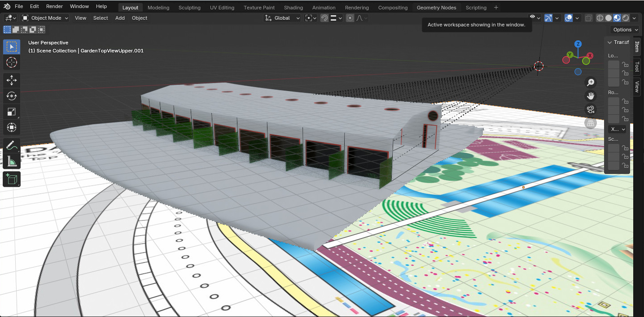Image resolution: width=644 pixels, height=317 pixels.
Task: Toggle perspective/orthographic grid button
Action: click(591, 123)
